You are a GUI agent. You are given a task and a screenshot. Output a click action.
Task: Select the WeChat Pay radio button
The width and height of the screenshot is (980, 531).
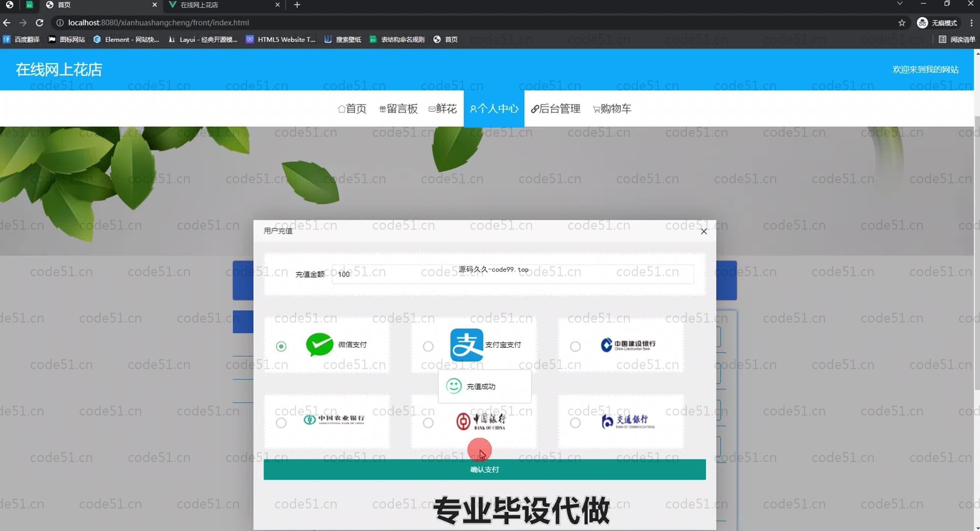pyautogui.click(x=281, y=346)
